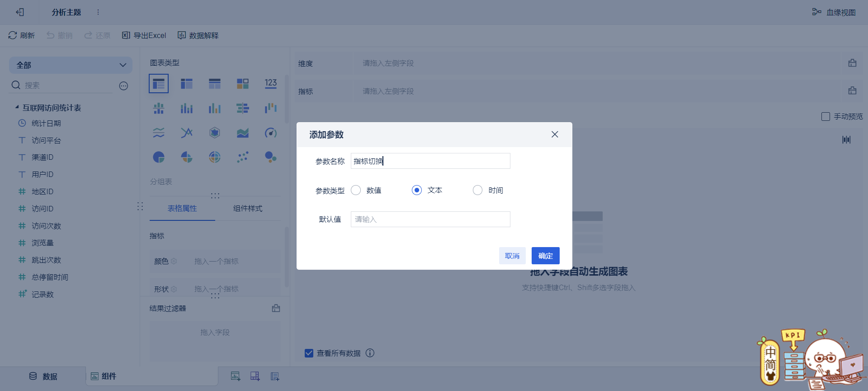868x391 pixels.
Task: Pick the radar chart icon
Action: [x=215, y=133]
